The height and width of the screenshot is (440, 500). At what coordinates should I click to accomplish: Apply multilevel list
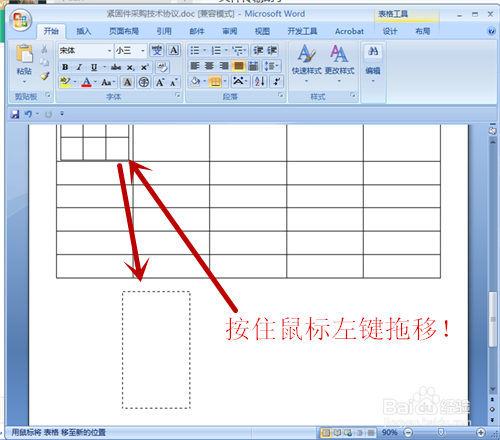(x=237, y=51)
